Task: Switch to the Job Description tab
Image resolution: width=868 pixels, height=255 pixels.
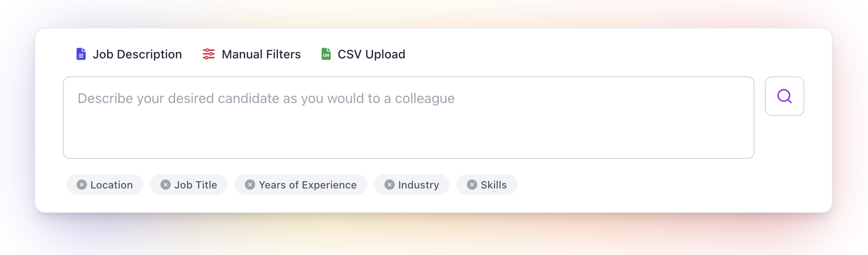Action: (137, 55)
